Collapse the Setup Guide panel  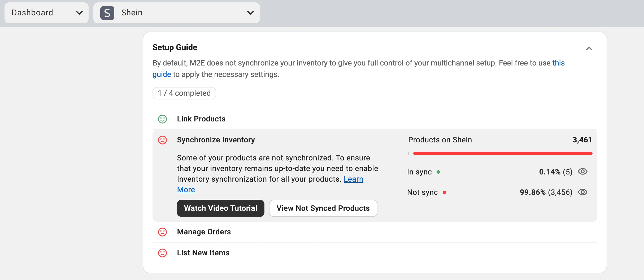pos(589,49)
